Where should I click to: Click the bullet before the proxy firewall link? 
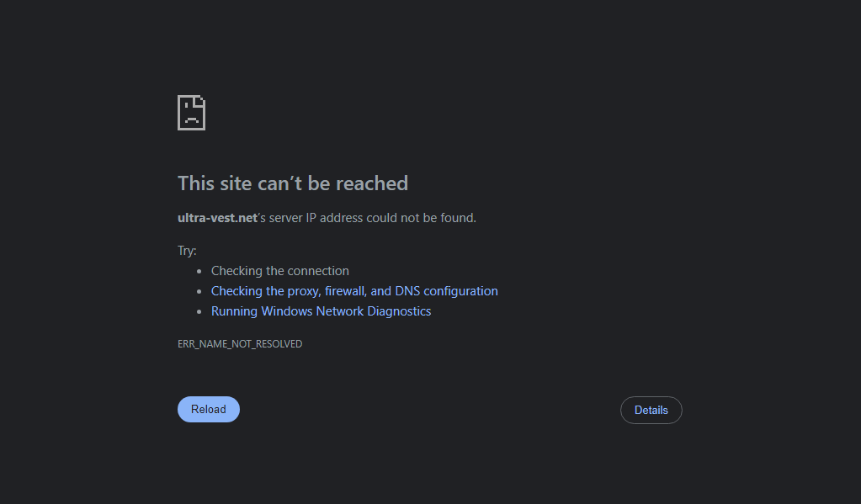click(199, 291)
